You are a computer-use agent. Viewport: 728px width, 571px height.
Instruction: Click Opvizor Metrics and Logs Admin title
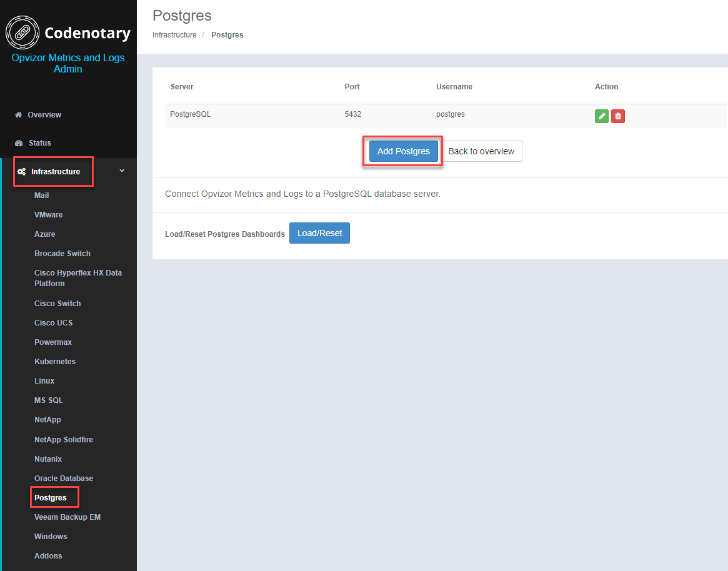67,63
